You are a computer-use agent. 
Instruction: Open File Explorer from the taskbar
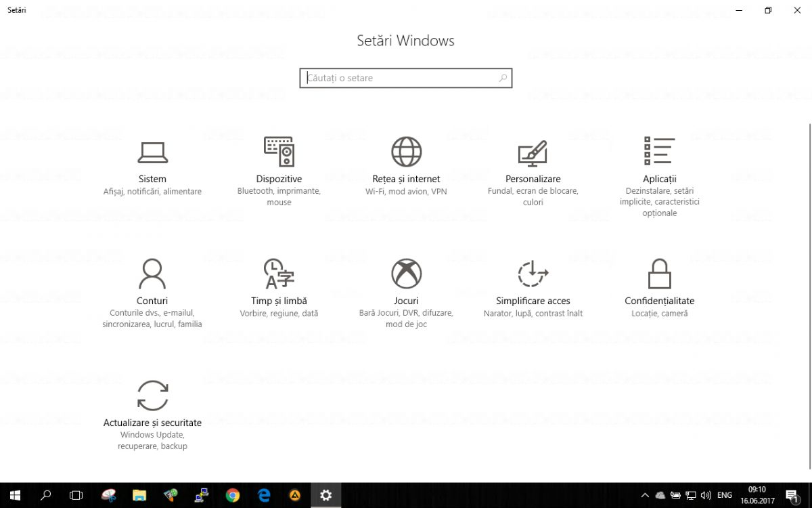tap(139, 495)
